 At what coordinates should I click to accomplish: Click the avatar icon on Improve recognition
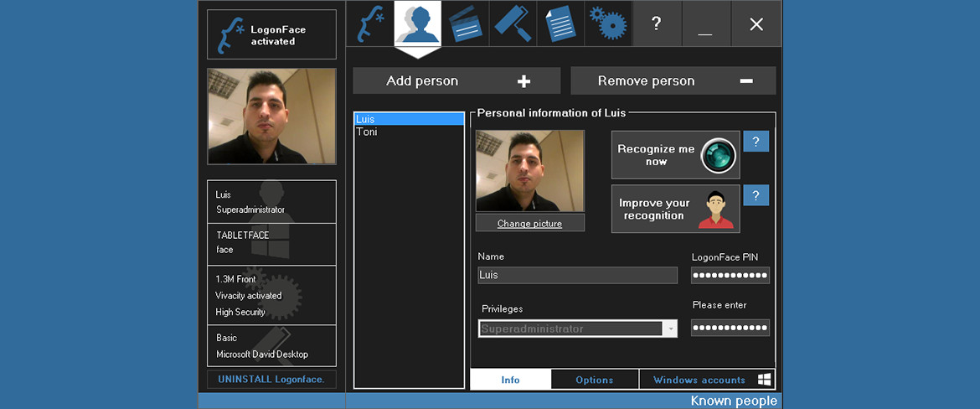click(716, 210)
